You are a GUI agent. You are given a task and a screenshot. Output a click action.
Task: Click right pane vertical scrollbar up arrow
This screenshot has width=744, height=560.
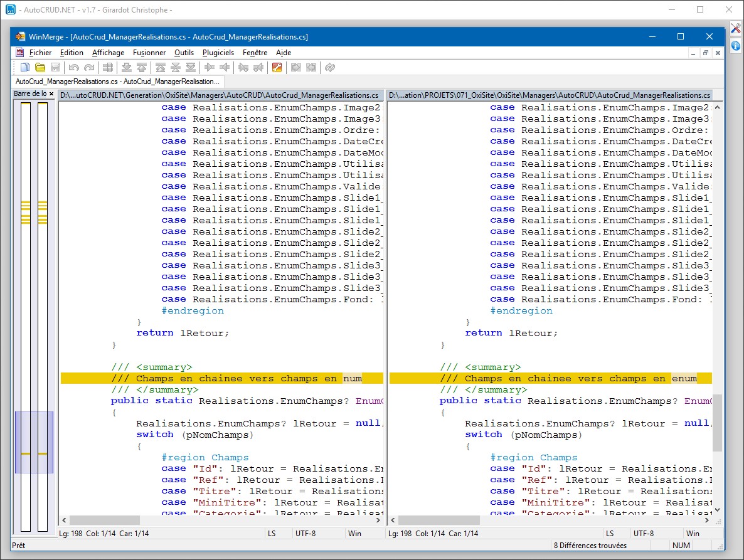[x=717, y=107]
